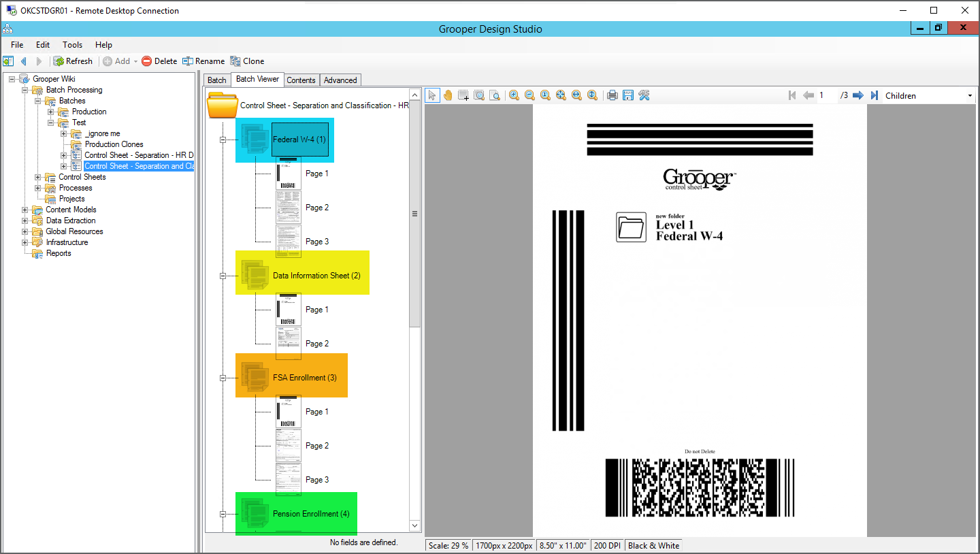Collapse the Federal W-4 folder in batch viewer
The height and width of the screenshot is (554, 980).
pyautogui.click(x=223, y=140)
